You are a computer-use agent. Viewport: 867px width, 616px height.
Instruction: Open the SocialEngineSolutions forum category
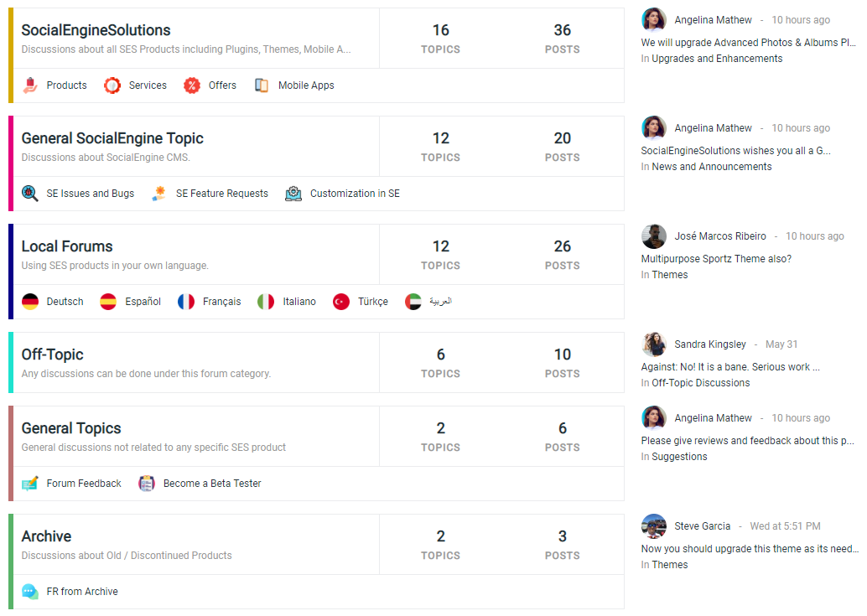pos(96,30)
